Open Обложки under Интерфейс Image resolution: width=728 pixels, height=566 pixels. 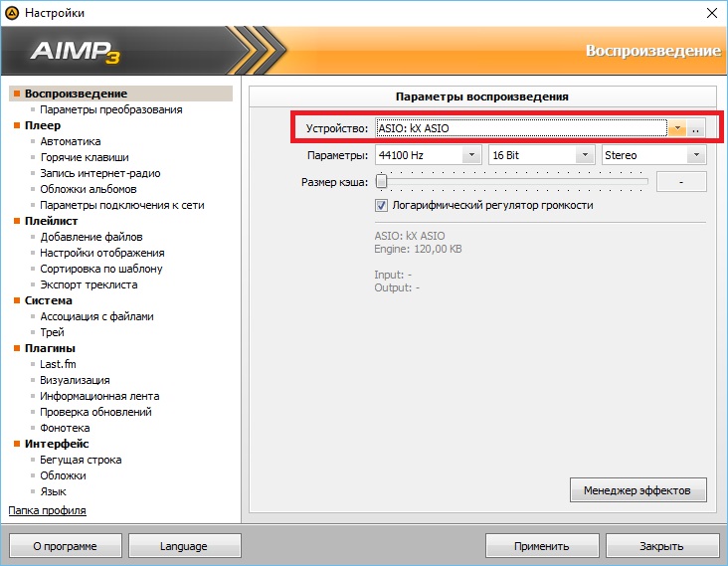pos(63,475)
